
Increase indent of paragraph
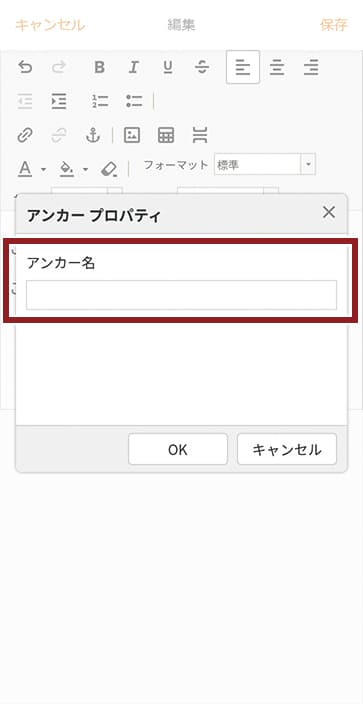coord(59,101)
